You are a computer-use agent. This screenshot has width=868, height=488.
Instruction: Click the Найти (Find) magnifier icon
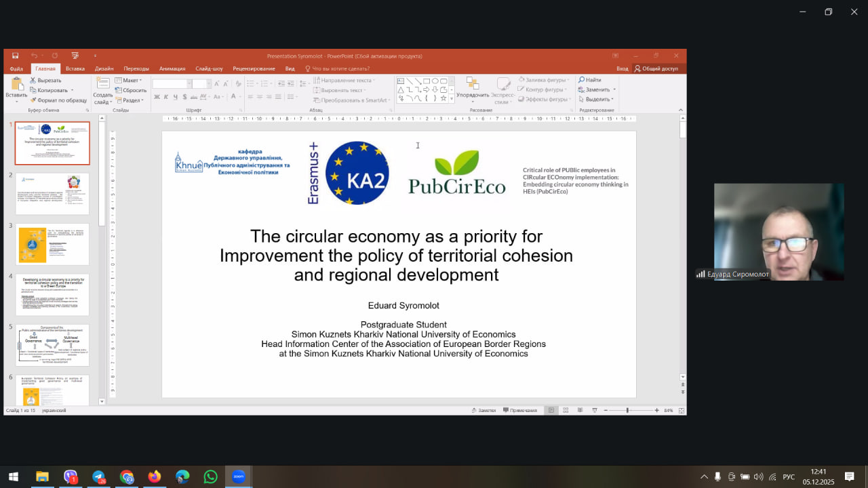(582, 80)
